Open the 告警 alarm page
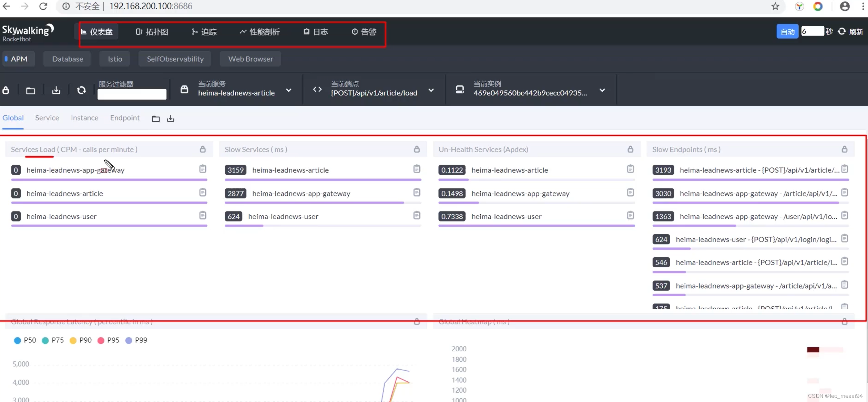The height and width of the screenshot is (402, 868). 364,32
